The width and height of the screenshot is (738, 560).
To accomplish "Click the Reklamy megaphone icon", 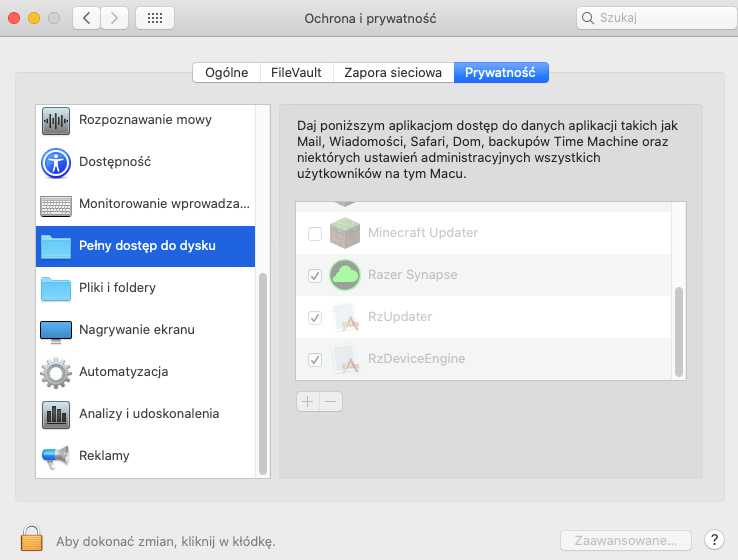I will click(x=56, y=456).
